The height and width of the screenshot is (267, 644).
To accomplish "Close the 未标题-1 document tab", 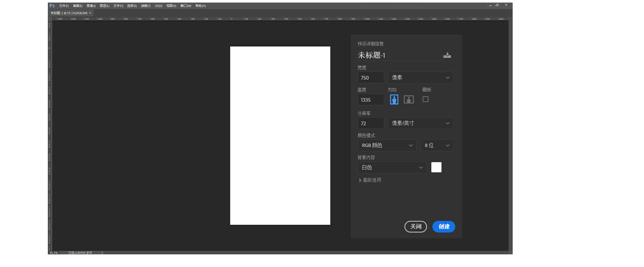I will tap(90, 13).
